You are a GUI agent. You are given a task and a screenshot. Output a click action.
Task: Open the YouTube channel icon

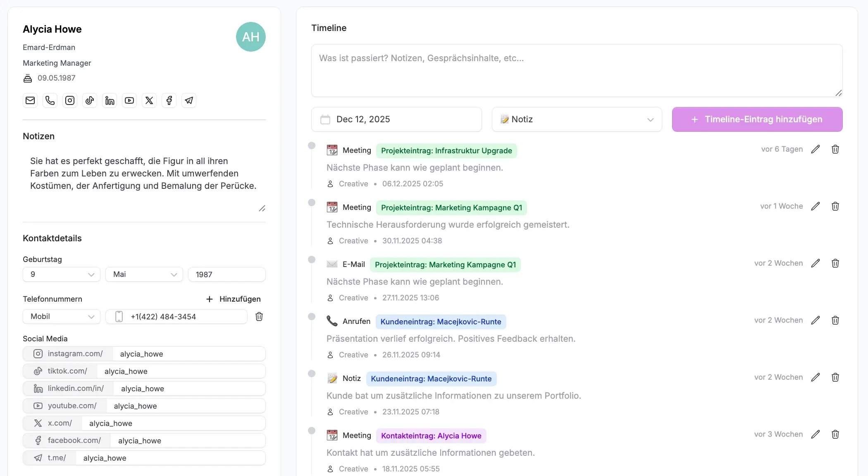tap(129, 100)
